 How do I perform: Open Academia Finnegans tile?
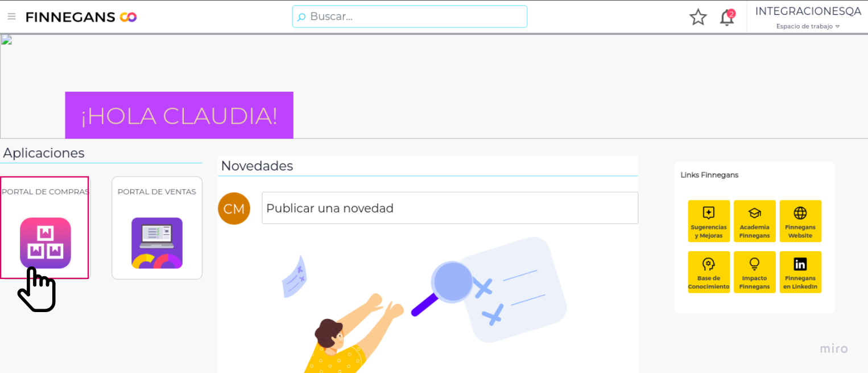tap(754, 221)
